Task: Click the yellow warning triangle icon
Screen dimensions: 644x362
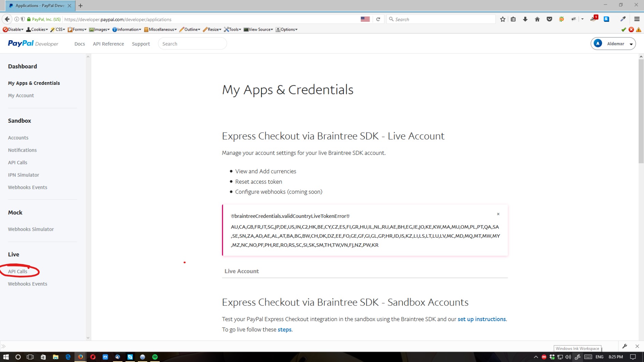Action: [639, 30]
